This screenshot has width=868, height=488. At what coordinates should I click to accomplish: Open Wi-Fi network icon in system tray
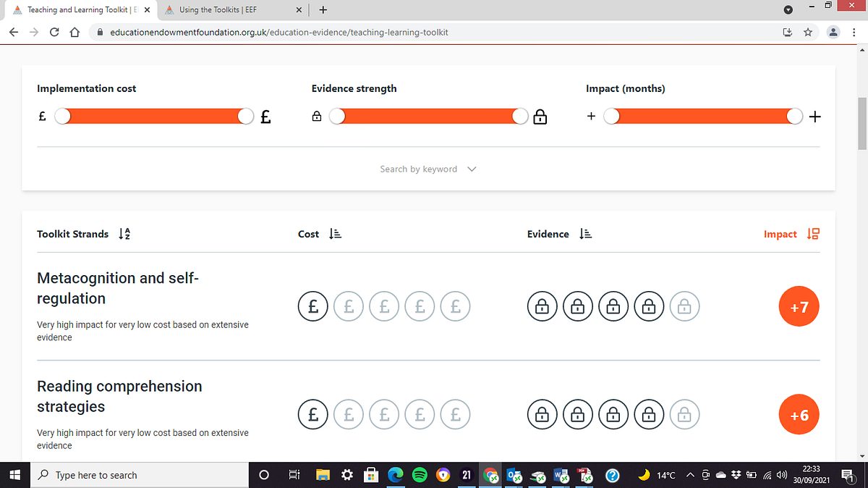[766, 475]
